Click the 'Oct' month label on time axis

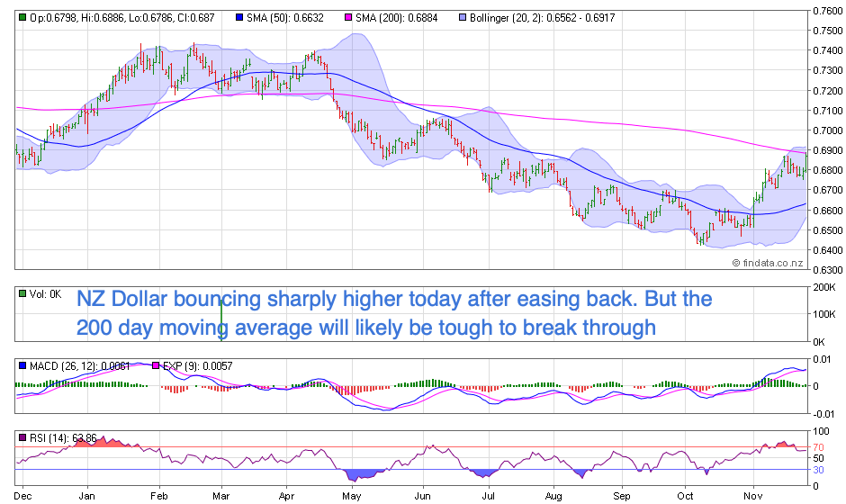click(x=685, y=496)
